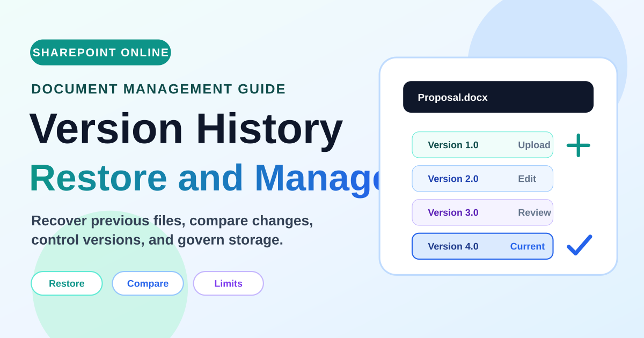644x338 pixels.
Task: Click the Restore pill button
Action: (x=67, y=283)
